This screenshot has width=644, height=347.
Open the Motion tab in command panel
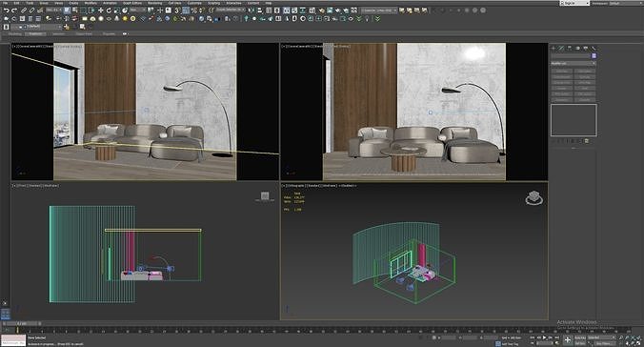[x=578, y=48]
